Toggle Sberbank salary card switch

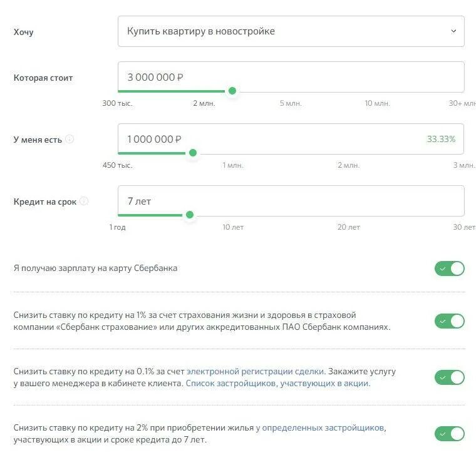(x=450, y=268)
